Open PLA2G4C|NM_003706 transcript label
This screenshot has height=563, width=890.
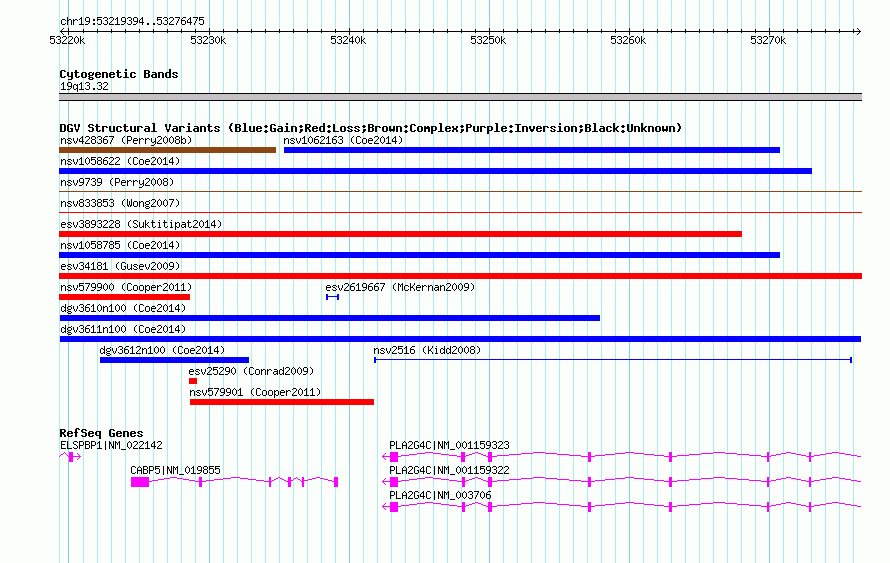coord(440,495)
